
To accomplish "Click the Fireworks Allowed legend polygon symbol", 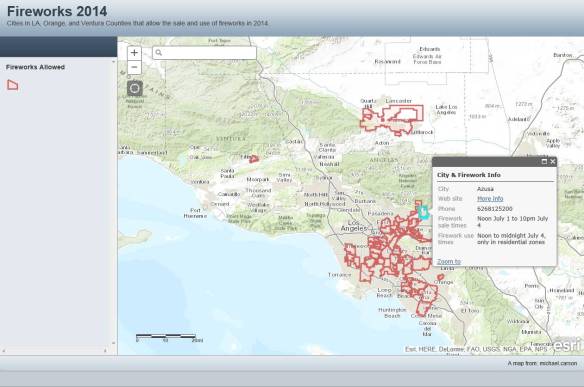I will tap(13, 85).
